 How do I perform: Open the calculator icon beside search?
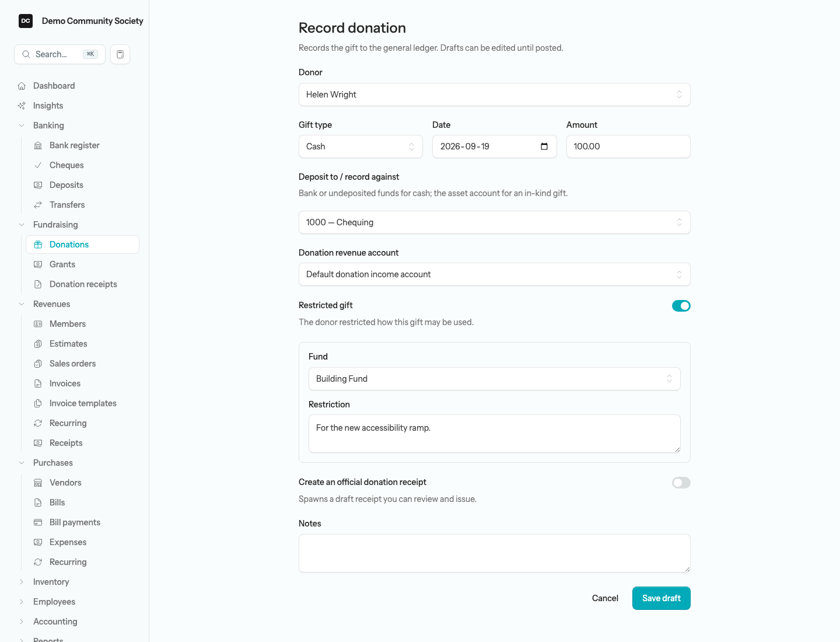pos(120,54)
